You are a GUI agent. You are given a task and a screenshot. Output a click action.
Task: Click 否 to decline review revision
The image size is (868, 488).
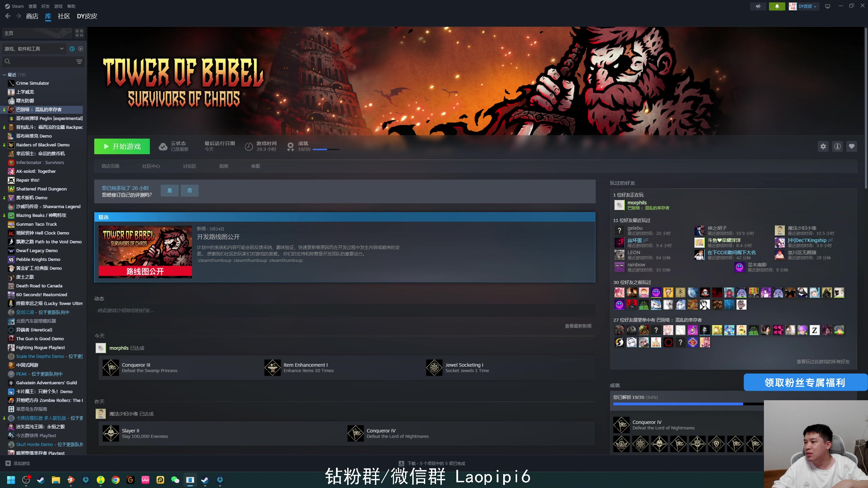(190, 190)
